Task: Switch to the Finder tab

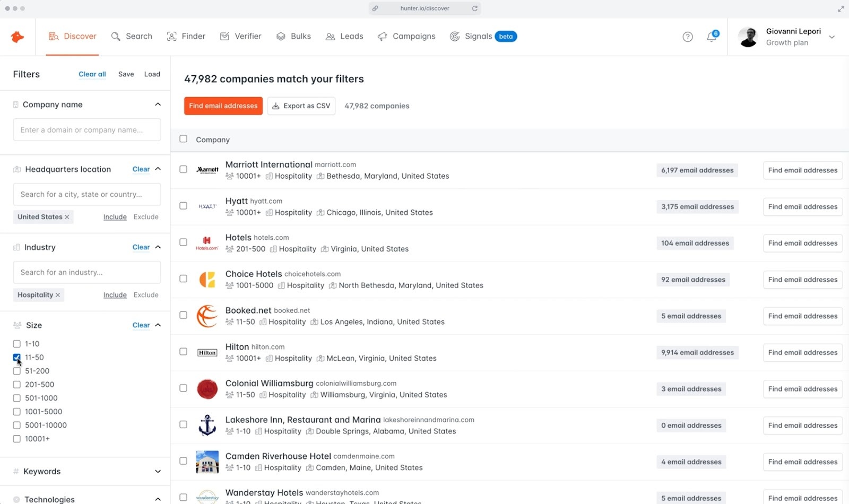Action: pos(186,37)
